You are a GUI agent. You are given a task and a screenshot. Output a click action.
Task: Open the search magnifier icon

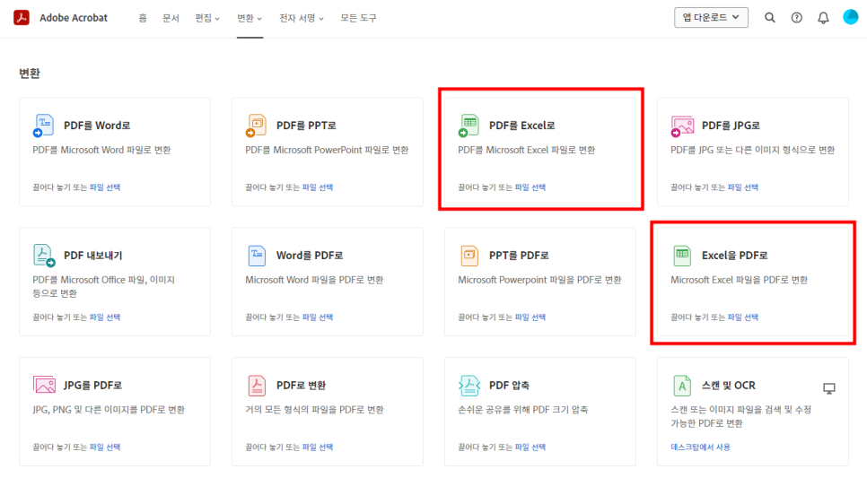[770, 18]
